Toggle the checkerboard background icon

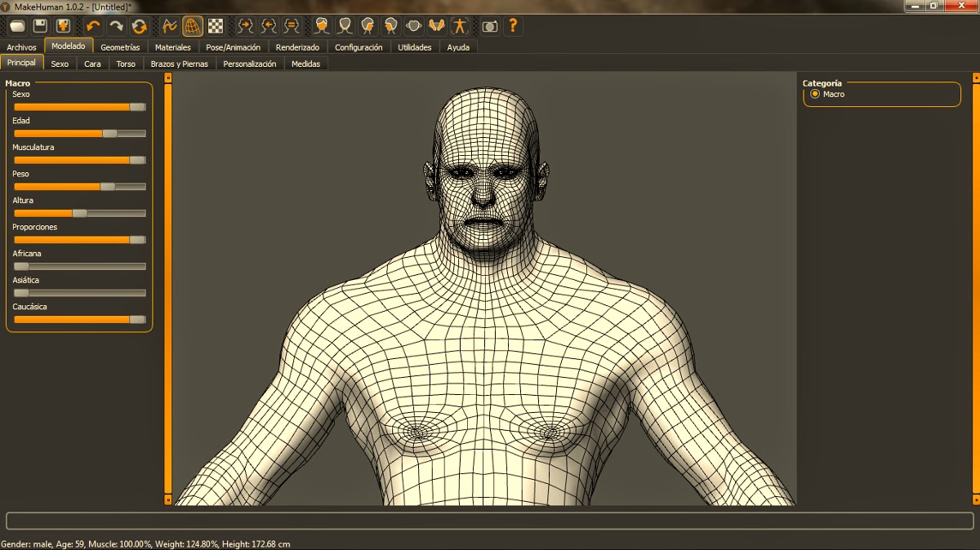(216, 25)
